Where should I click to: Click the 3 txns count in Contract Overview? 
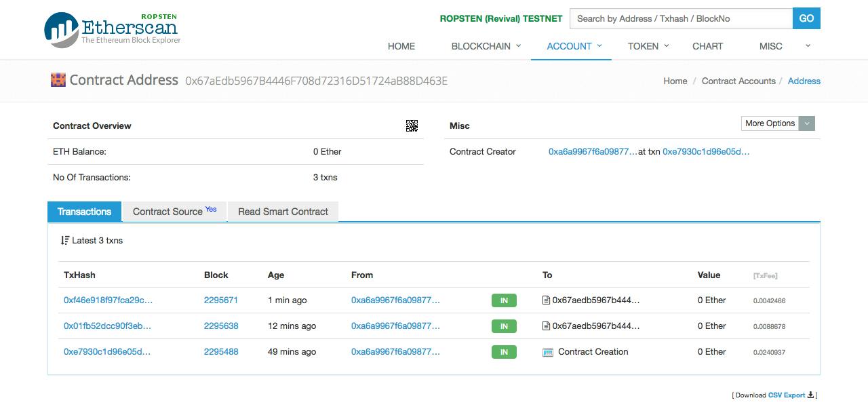325,177
